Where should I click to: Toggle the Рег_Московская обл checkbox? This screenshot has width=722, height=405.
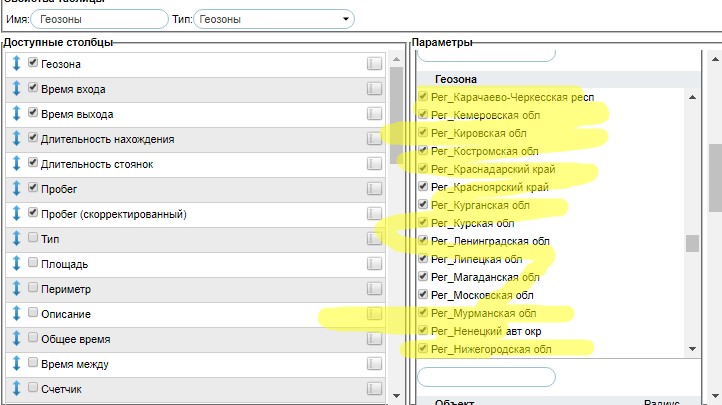coord(424,295)
